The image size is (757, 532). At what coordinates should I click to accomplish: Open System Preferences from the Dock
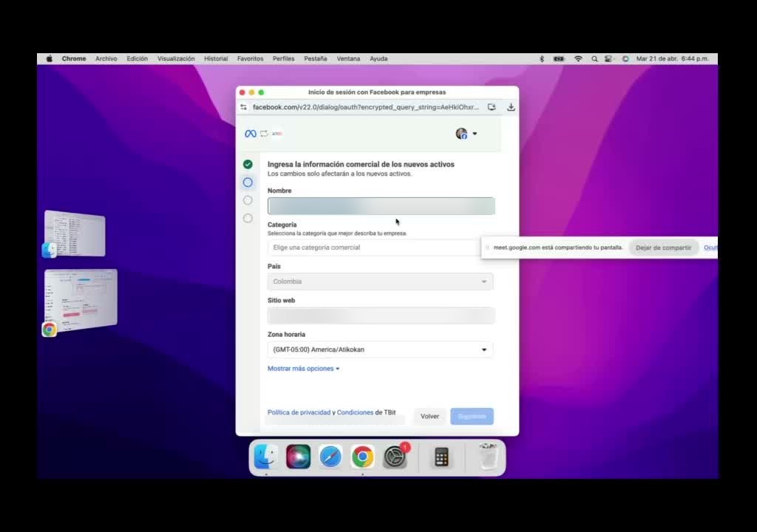click(x=395, y=457)
